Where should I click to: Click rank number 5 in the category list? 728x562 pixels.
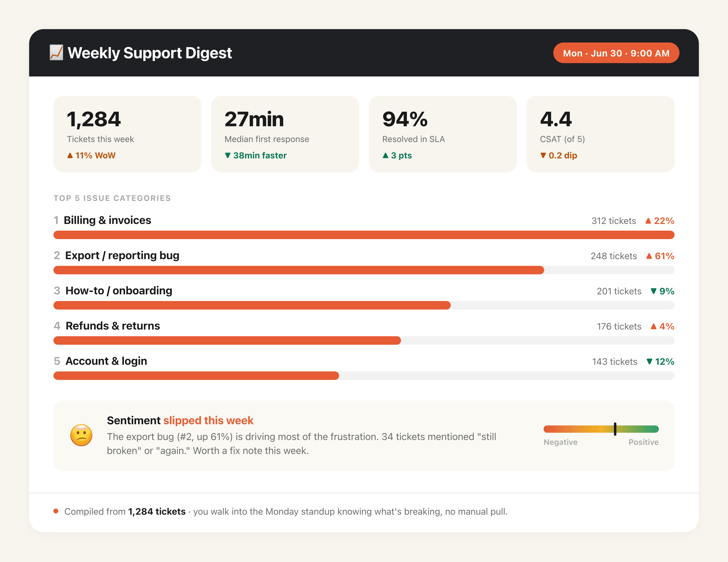(x=57, y=361)
